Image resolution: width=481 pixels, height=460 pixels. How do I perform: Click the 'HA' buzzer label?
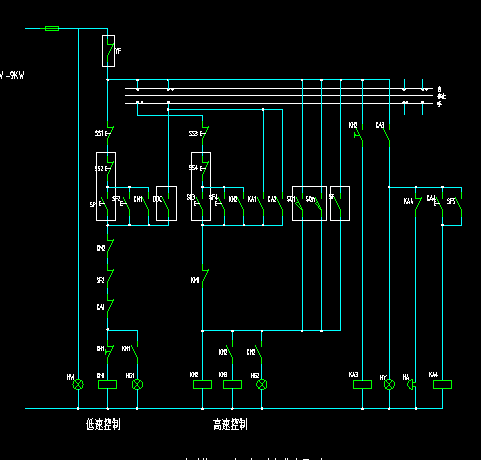click(x=406, y=377)
